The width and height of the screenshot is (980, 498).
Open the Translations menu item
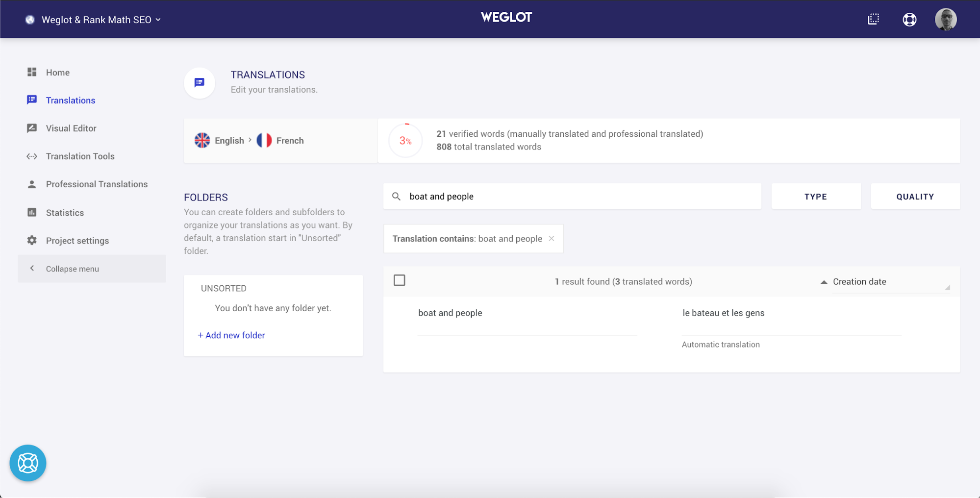click(71, 100)
